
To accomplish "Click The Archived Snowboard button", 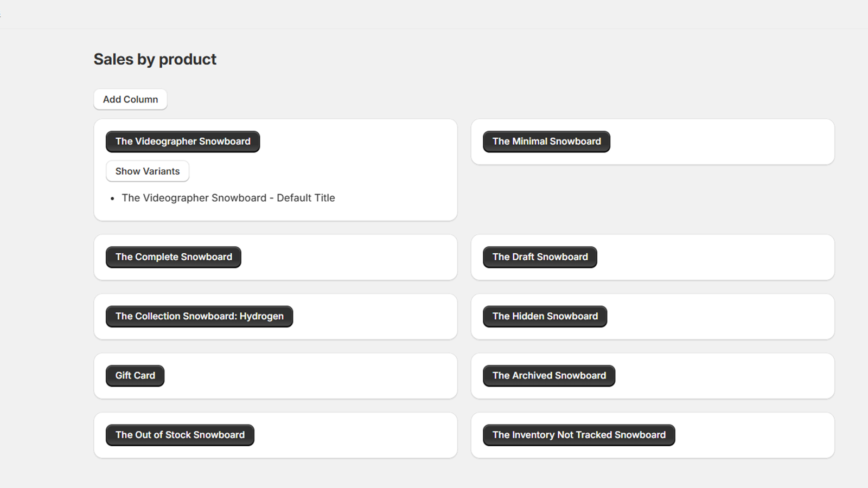I will coord(549,376).
